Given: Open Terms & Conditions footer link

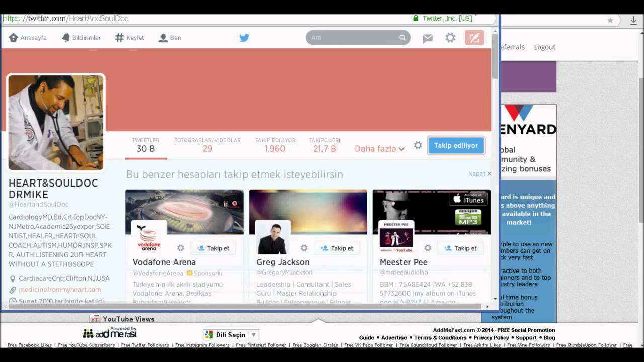Looking at the screenshot, I should coord(440,338).
